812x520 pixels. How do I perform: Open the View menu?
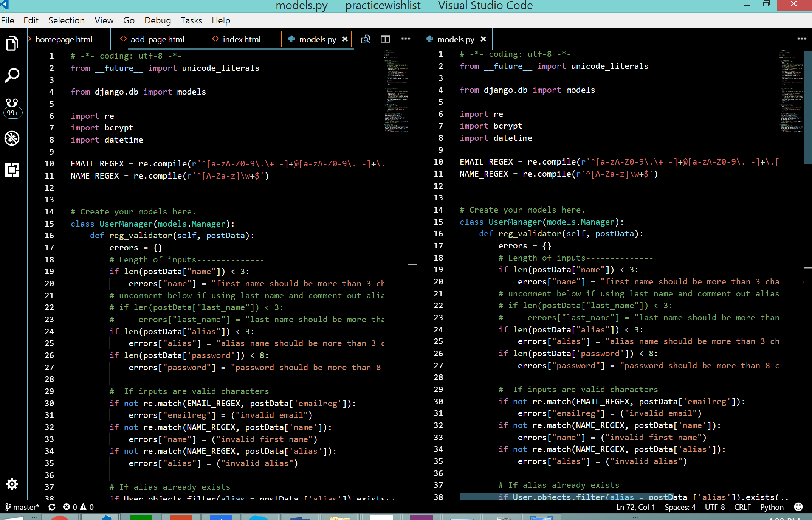pos(104,20)
